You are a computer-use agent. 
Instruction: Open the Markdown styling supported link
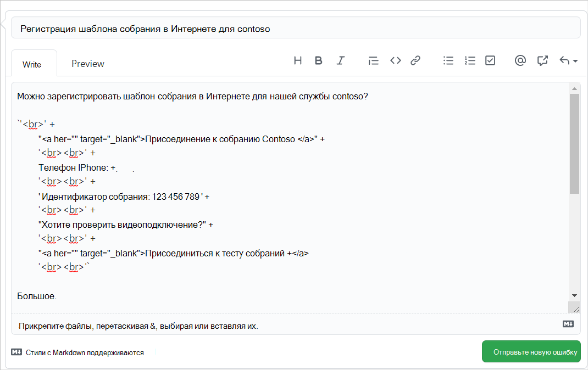[77, 352]
